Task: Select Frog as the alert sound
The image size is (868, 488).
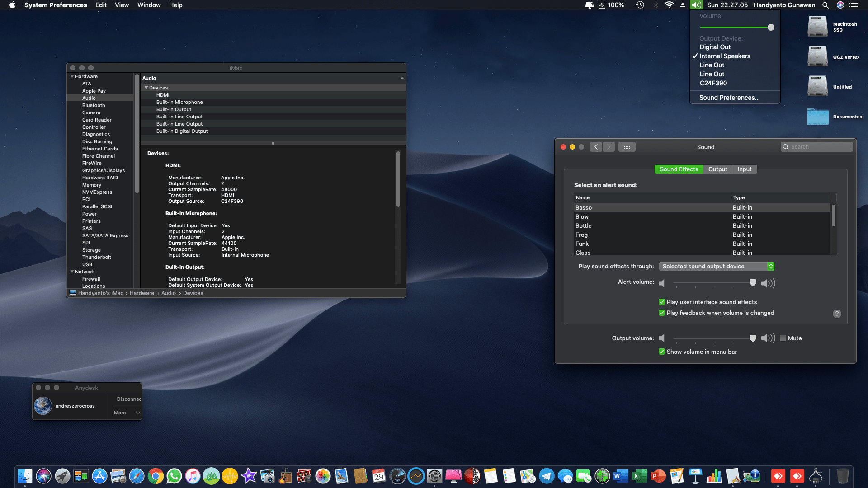Action: [633, 235]
